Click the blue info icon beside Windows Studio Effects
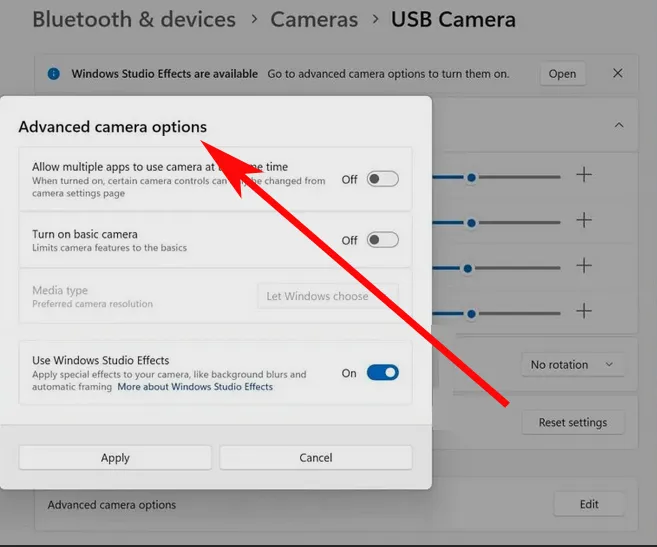The width and height of the screenshot is (657, 547). (54, 74)
